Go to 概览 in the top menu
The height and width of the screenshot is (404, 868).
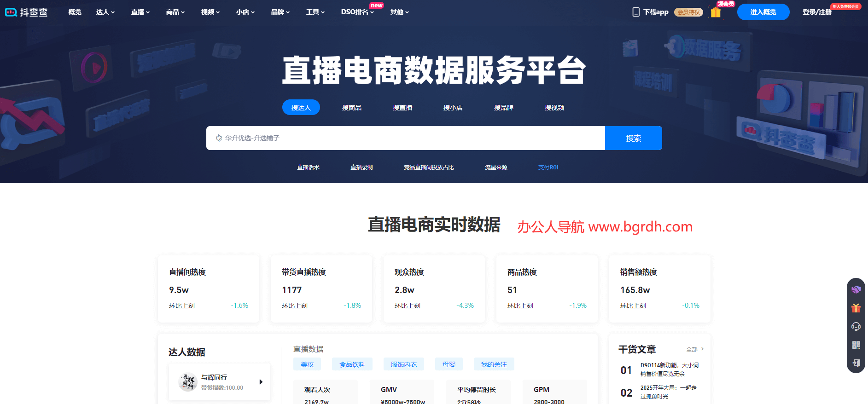[75, 12]
